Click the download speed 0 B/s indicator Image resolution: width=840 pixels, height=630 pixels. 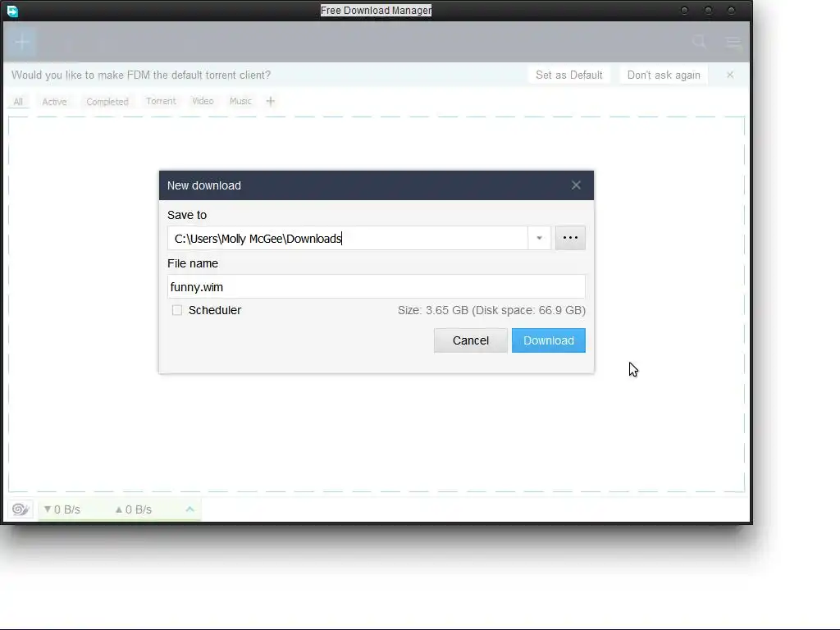(62, 510)
